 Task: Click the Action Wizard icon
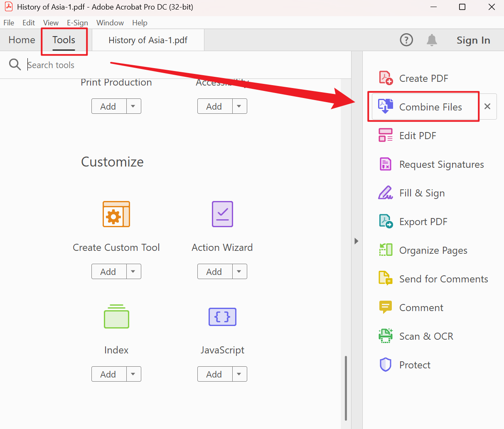pos(222,214)
